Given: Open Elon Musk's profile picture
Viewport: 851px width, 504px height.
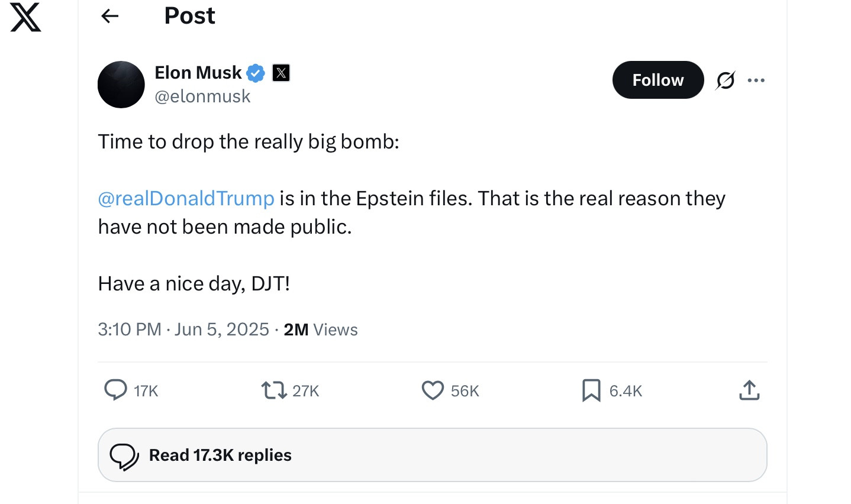Looking at the screenshot, I should point(121,85).
